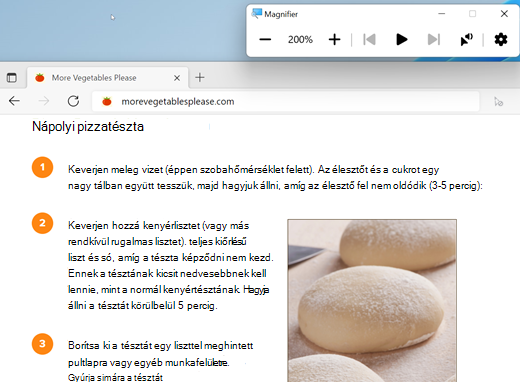The image size is (520, 382).
Task: Select the read-from-here cursor speaker icon
Action: tap(466, 40)
